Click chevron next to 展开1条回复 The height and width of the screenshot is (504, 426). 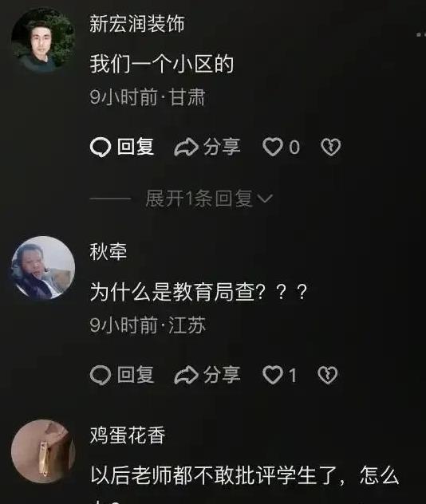pos(266,199)
